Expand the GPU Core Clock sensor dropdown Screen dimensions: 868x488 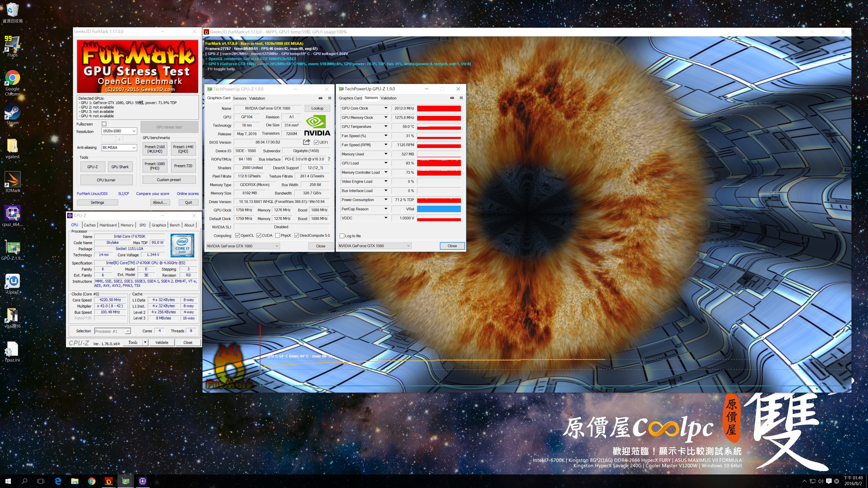[x=386, y=108]
